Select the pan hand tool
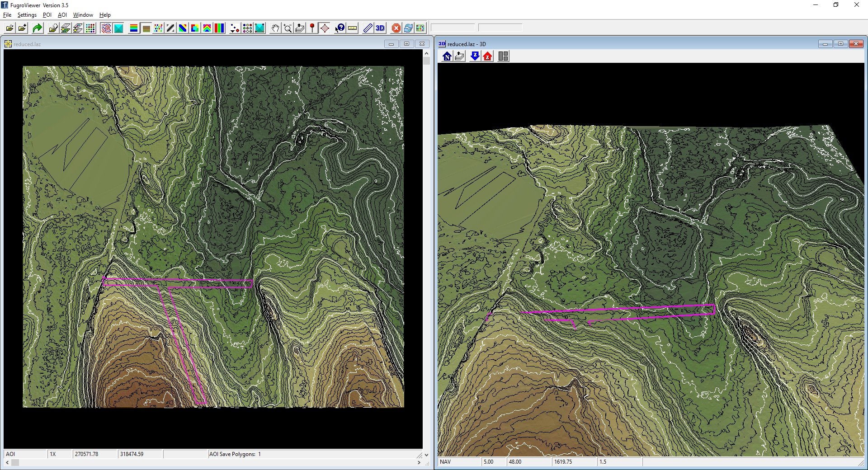The width and height of the screenshot is (868, 470). [x=275, y=28]
